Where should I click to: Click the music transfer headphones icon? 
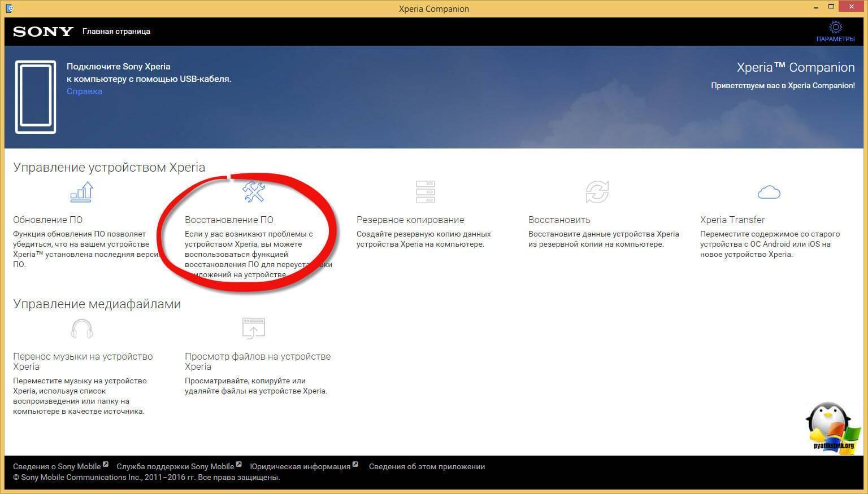pyautogui.click(x=82, y=329)
